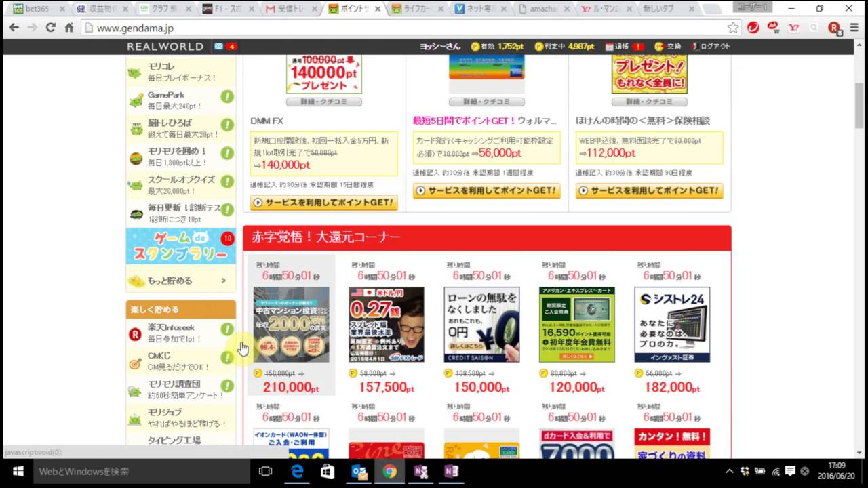
Task: Click green exclamation badge beside モリモリ調査団
Action: [227, 386]
